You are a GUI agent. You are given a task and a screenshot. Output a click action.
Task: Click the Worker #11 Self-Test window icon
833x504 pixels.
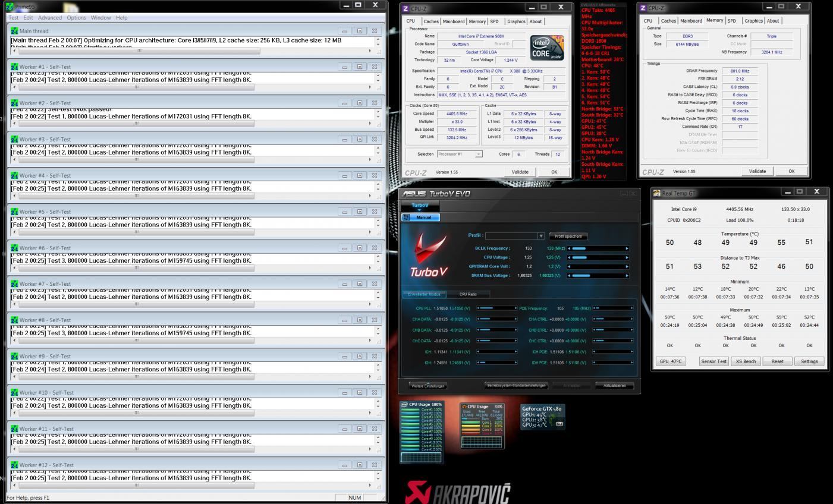pos(15,429)
